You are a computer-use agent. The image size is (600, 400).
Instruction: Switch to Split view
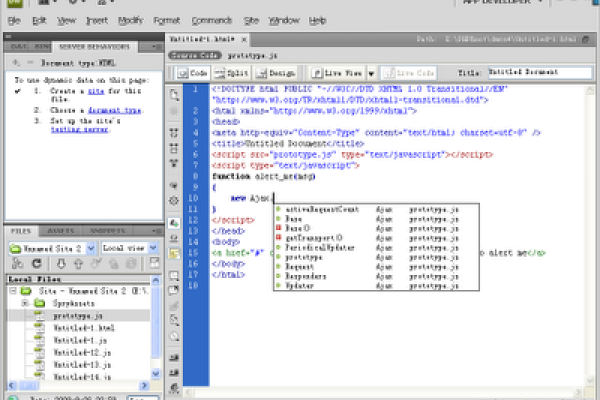pyautogui.click(x=232, y=73)
